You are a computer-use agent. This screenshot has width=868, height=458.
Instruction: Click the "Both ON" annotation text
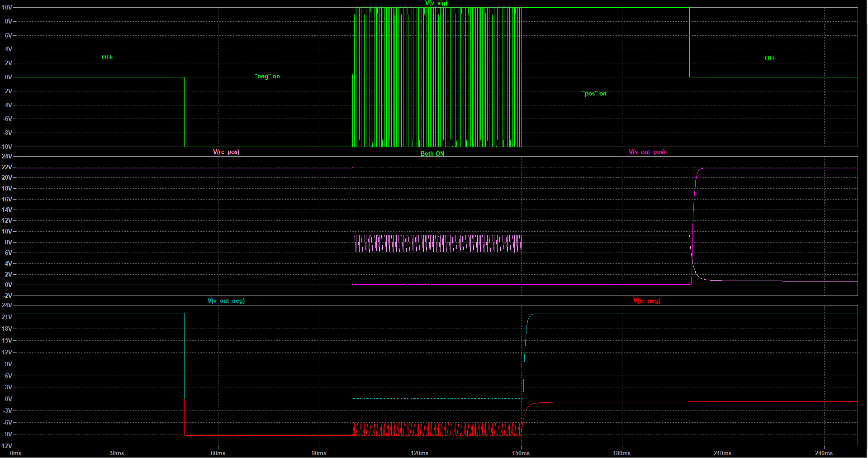432,154
